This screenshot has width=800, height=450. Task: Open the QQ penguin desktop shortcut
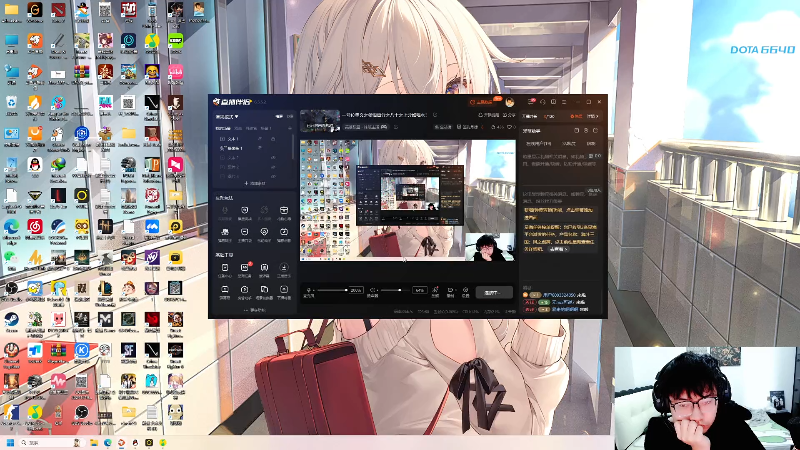(35, 167)
